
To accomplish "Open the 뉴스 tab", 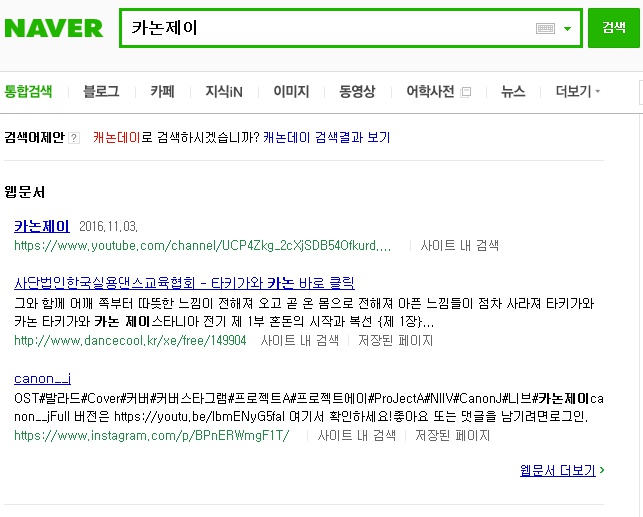I will pos(513,91).
